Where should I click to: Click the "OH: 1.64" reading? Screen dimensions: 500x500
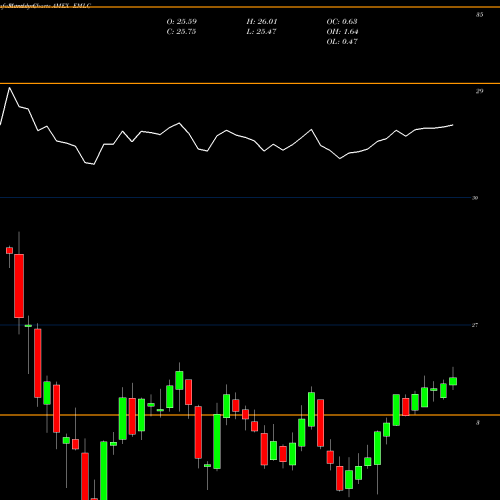click(342, 32)
